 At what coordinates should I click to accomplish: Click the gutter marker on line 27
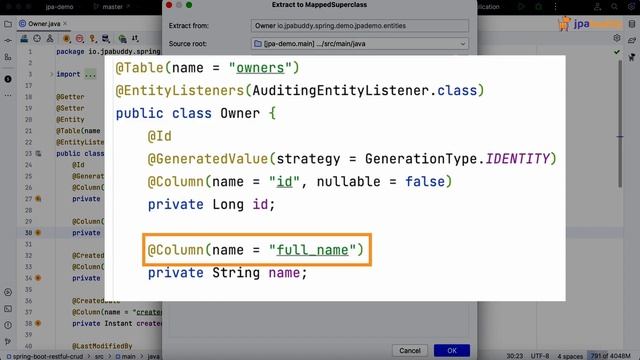38,199
